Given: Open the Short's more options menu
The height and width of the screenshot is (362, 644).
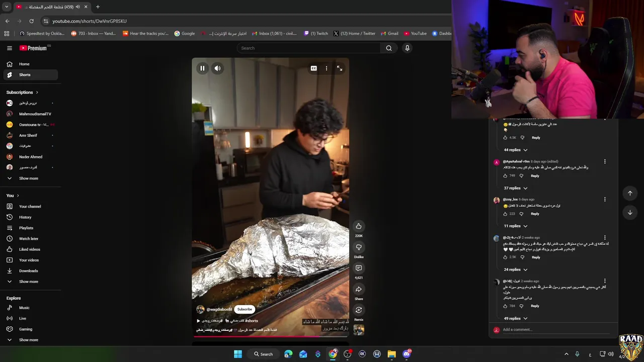Looking at the screenshot, I should 327,68.
